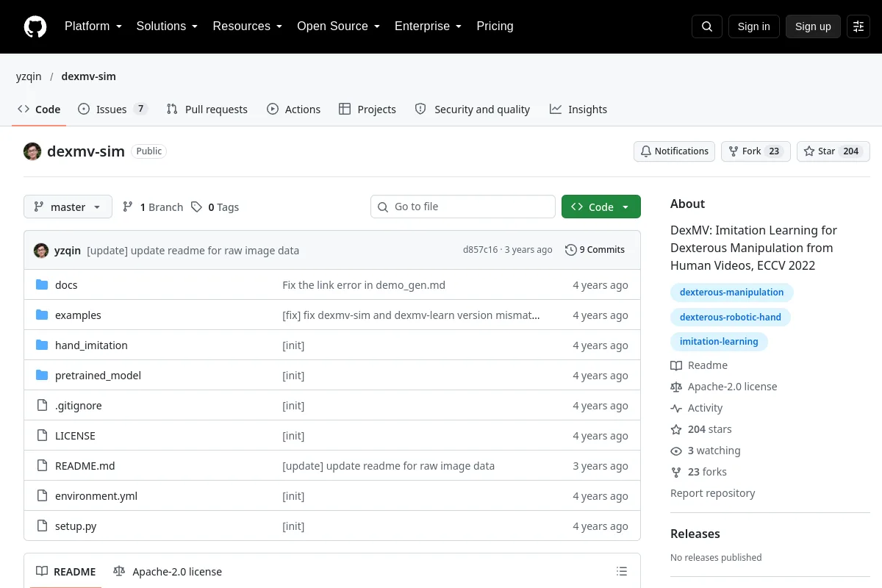This screenshot has height=588, width=882.
Task: Open the Releases heading link
Action: tap(695, 534)
